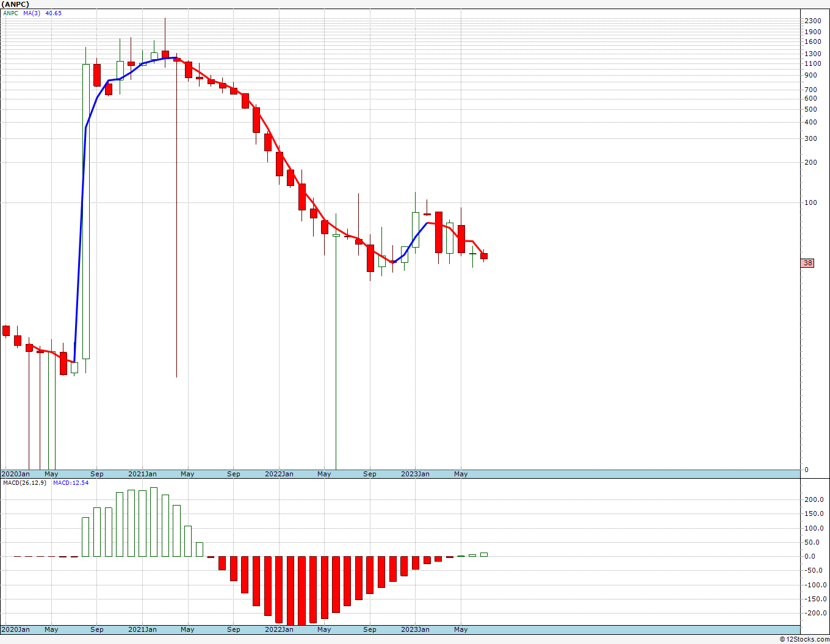Select the 2023Jan marker on price axis

point(415,474)
